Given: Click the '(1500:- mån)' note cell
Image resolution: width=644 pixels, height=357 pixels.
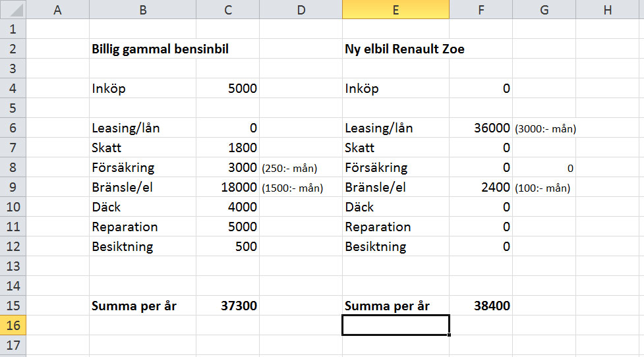Looking at the screenshot, I should pos(293,188).
